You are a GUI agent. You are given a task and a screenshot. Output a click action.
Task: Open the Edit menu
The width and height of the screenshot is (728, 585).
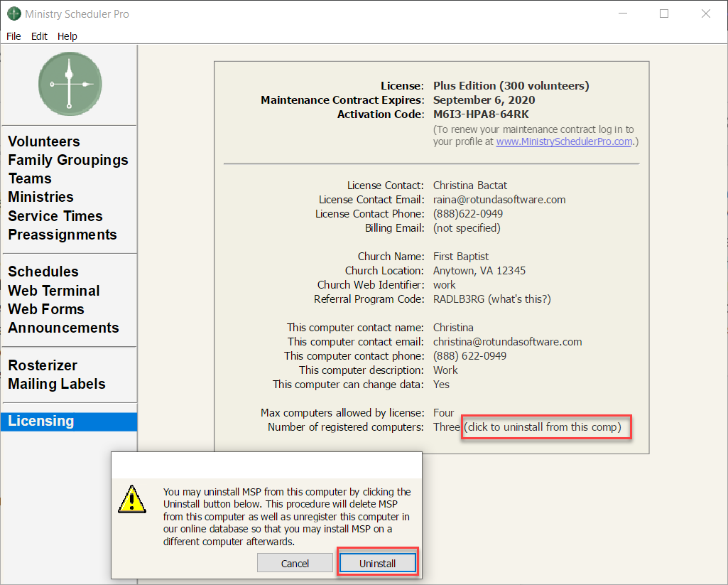click(39, 36)
